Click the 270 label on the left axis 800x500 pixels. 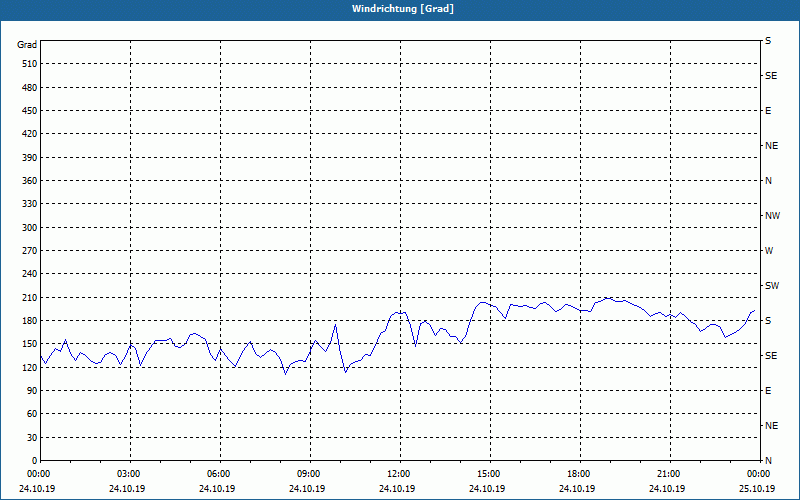pyautogui.click(x=30, y=251)
